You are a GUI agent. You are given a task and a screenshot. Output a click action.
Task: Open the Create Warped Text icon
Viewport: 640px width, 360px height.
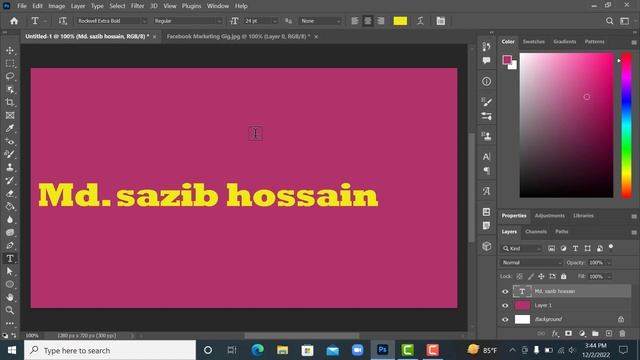tap(420, 21)
